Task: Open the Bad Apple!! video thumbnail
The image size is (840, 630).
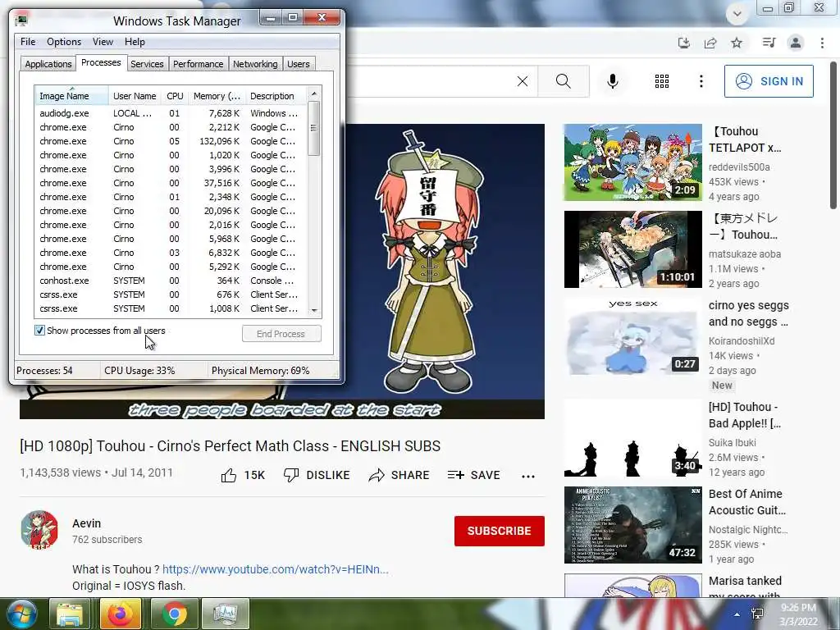Action: pyautogui.click(x=632, y=438)
